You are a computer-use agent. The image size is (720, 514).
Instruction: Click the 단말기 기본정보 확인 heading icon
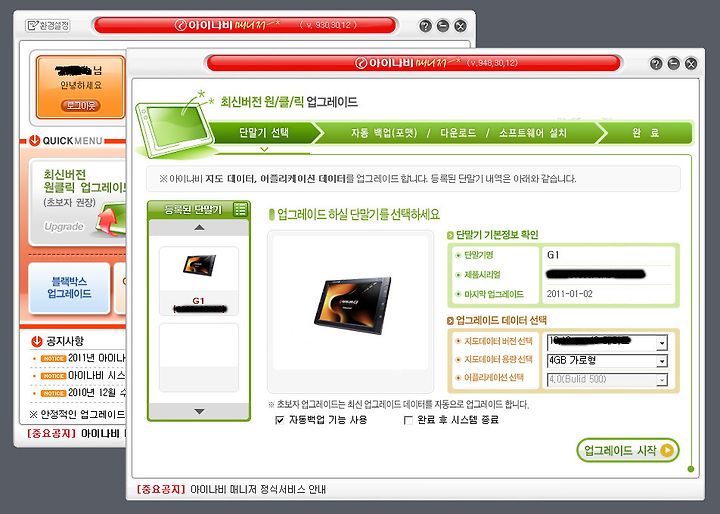coord(450,236)
